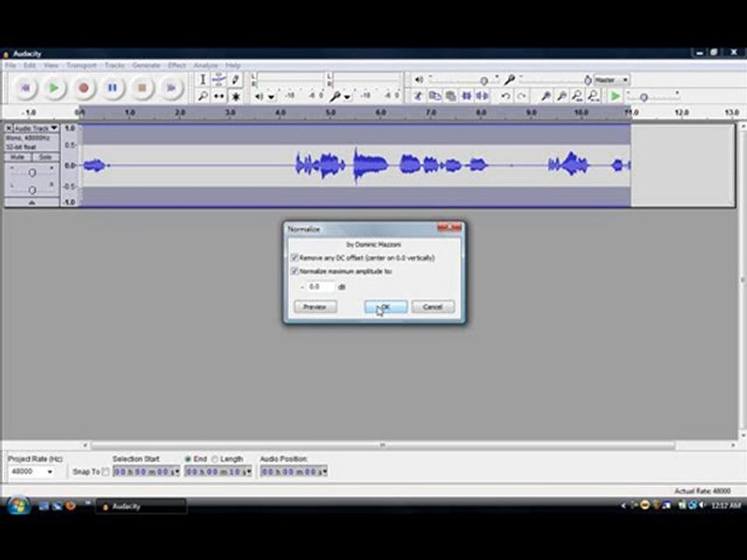Click the Undo arrow icon
This screenshot has width=747, height=560.
[506, 96]
